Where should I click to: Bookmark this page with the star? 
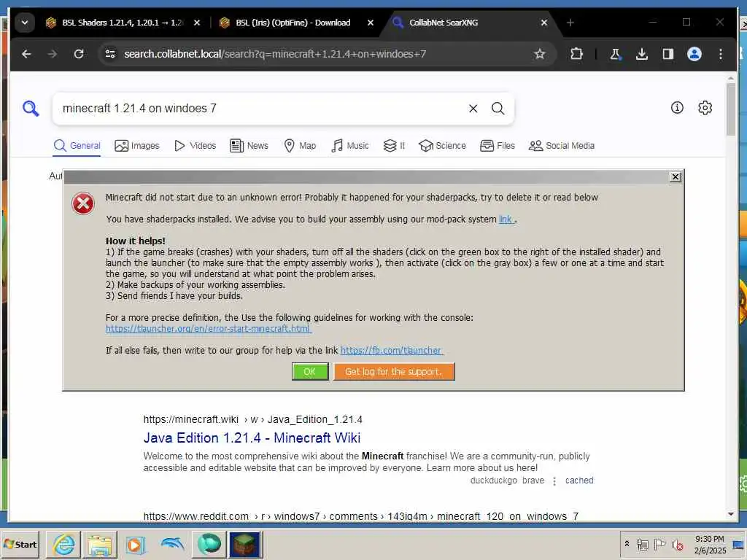539,54
